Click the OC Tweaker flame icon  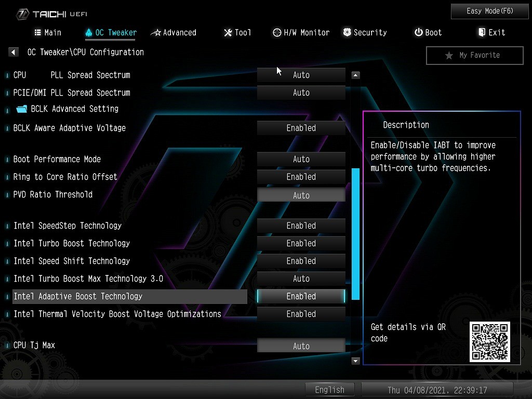click(88, 33)
